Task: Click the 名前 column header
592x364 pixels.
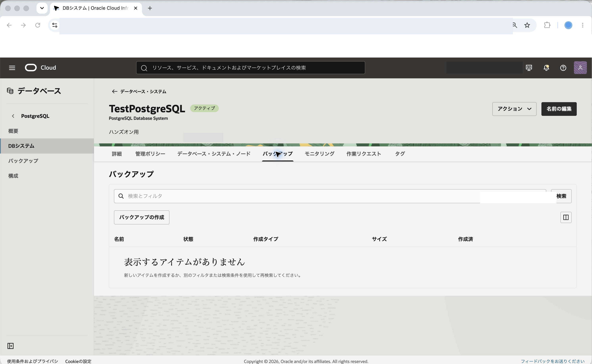Action: (x=119, y=239)
